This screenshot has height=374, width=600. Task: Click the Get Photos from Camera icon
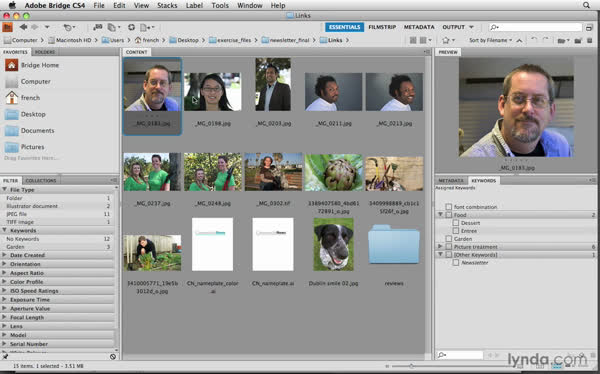tap(98, 27)
